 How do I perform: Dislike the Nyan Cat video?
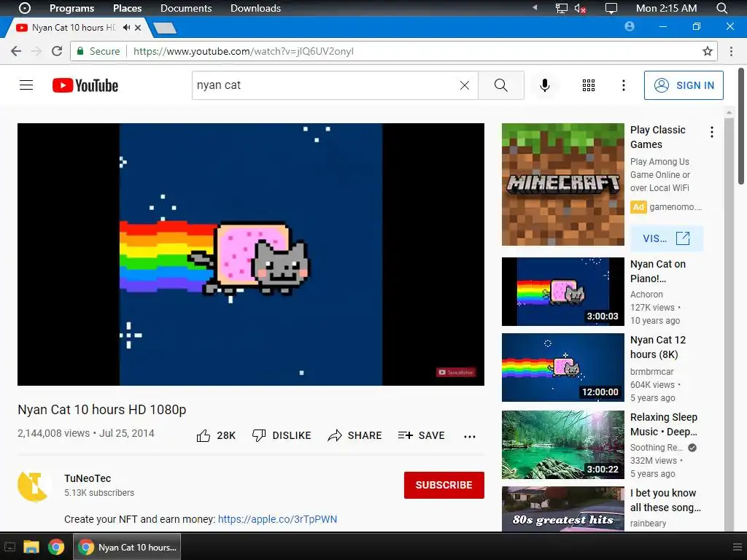pyautogui.click(x=282, y=435)
